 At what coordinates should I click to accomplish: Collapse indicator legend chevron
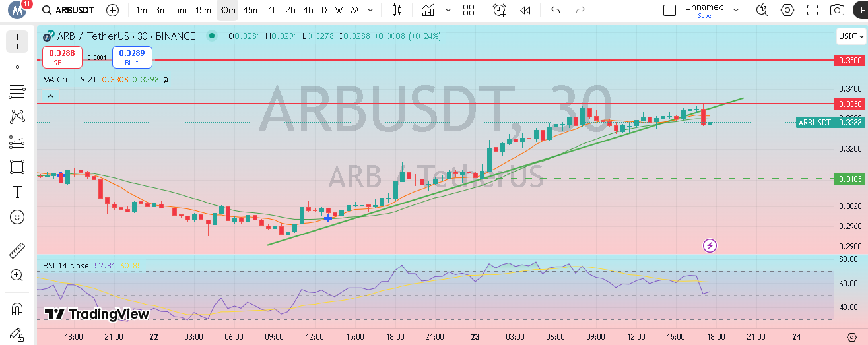(51, 96)
